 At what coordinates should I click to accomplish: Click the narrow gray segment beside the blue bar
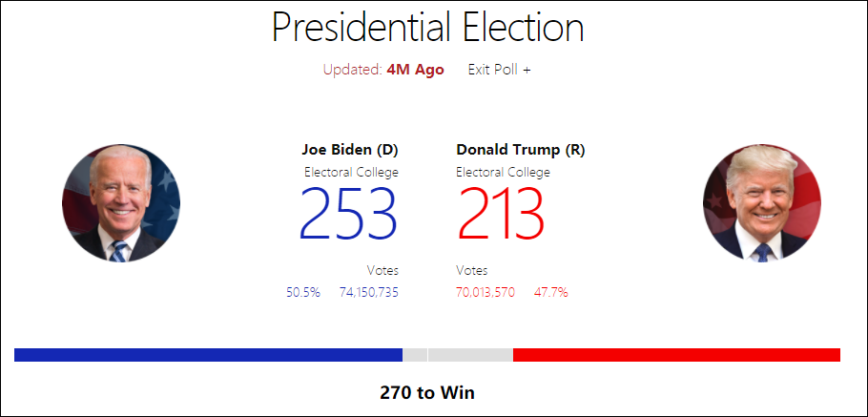point(415,355)
